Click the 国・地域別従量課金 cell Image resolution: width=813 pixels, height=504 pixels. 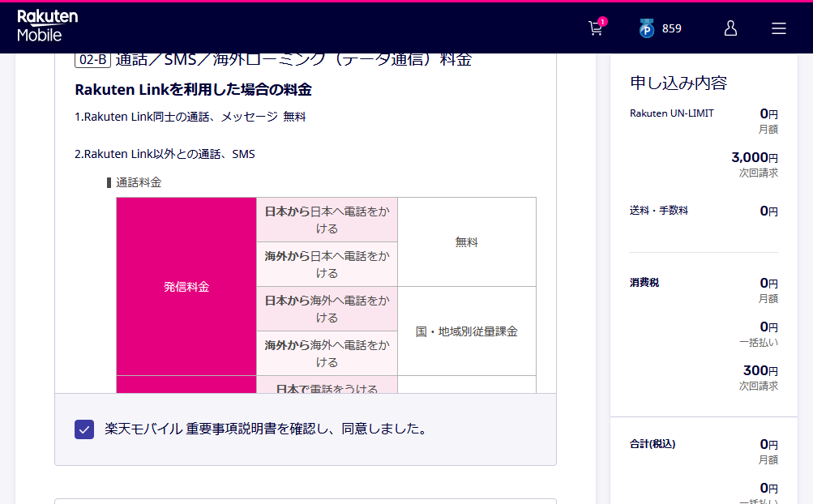point(467,331)
